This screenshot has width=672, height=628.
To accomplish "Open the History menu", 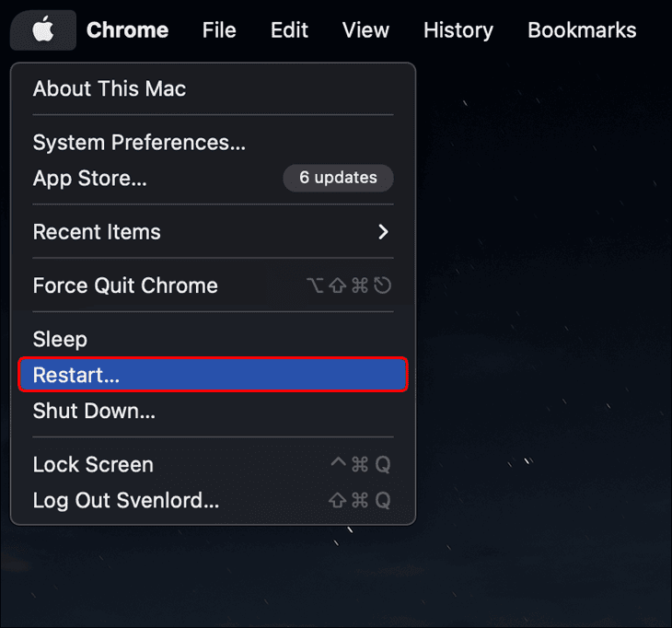I will (458, 30).
